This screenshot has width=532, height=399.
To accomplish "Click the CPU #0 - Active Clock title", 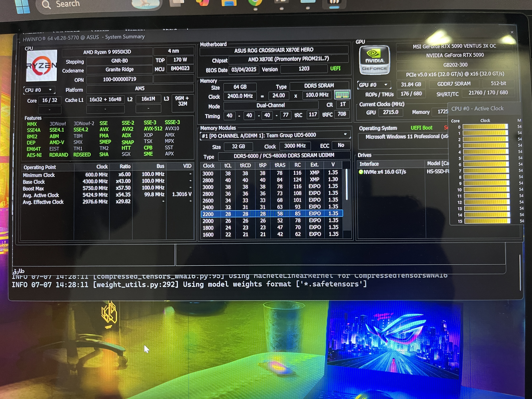I will click(477, 109).
